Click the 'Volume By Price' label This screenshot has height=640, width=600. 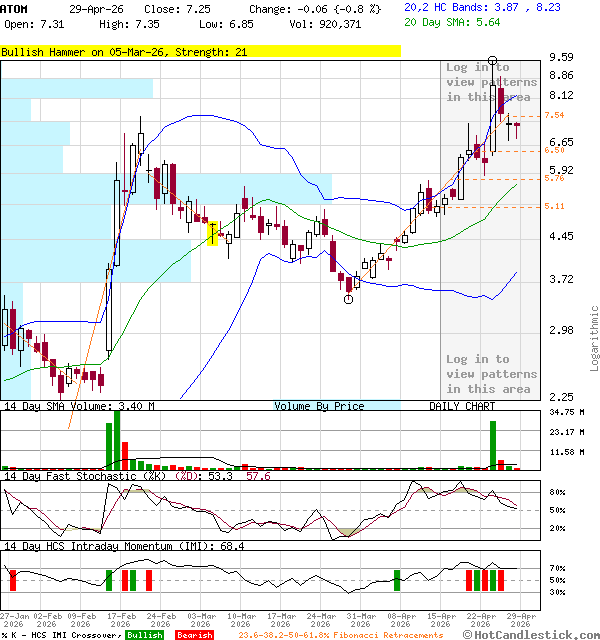point(319,406)
